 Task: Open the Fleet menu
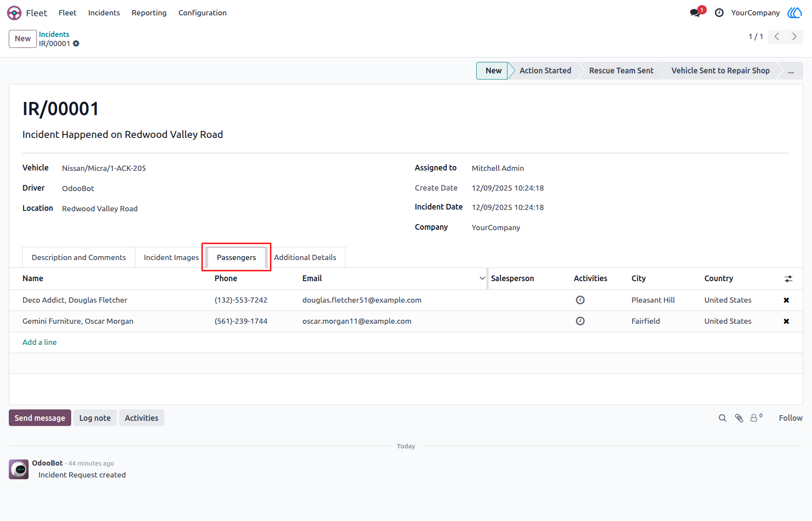click(67, 13)
